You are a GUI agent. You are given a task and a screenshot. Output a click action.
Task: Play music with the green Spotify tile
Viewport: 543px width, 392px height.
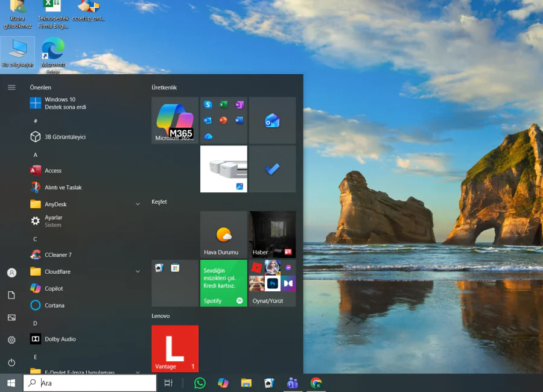click(223, 283)
